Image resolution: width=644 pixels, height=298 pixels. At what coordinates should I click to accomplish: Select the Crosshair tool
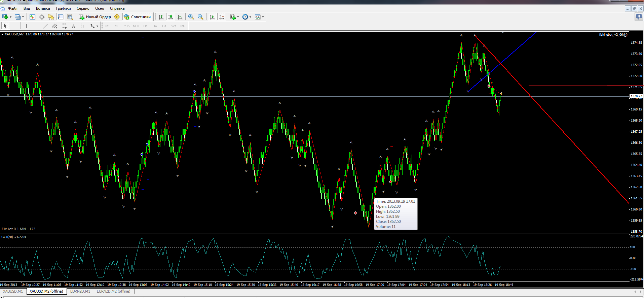point(15,26)
